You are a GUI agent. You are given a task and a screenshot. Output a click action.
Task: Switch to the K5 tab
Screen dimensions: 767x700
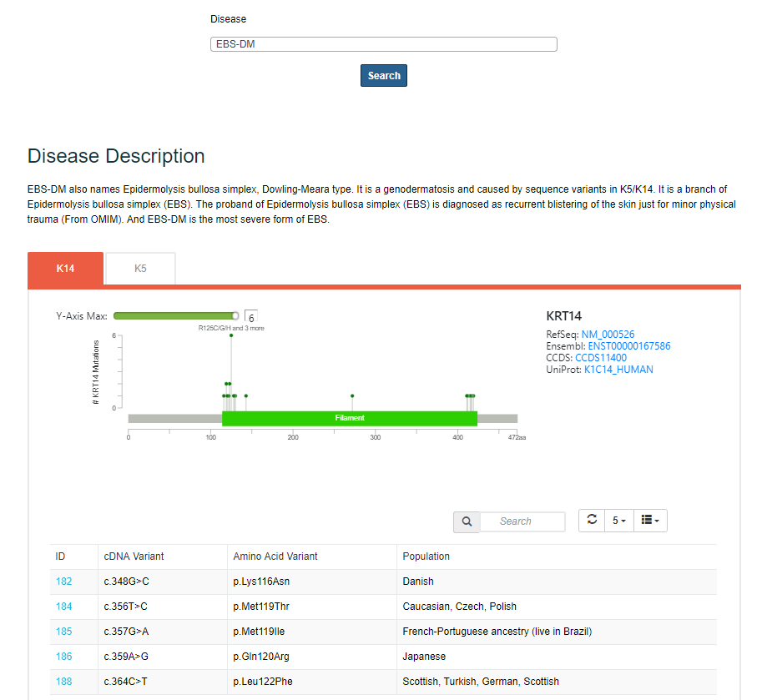pos(140,269)
